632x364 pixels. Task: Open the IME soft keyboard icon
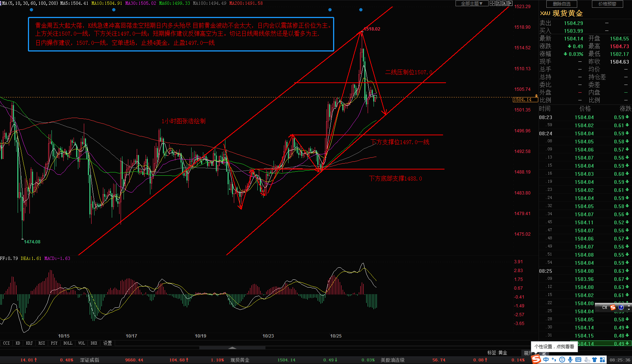pyautogui.click(x=578, y=360)
